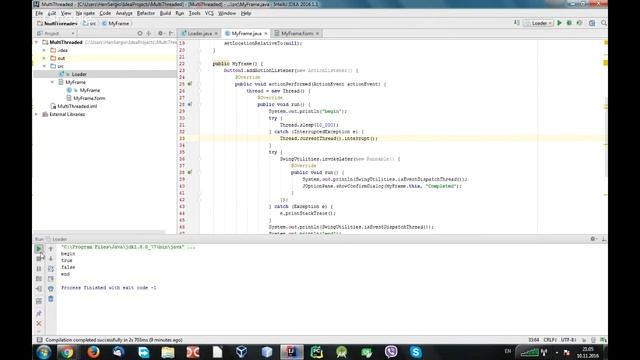Click the CRLF line separator in status bar
Image resolution: width=640 pixels, height=360 pixels.
point(550,340)
